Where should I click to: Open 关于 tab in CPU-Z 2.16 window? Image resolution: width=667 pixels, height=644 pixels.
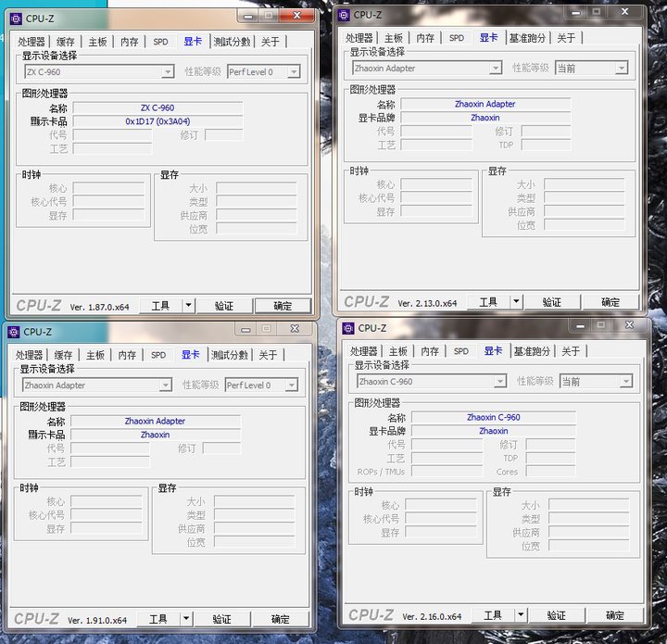(571, 351)
